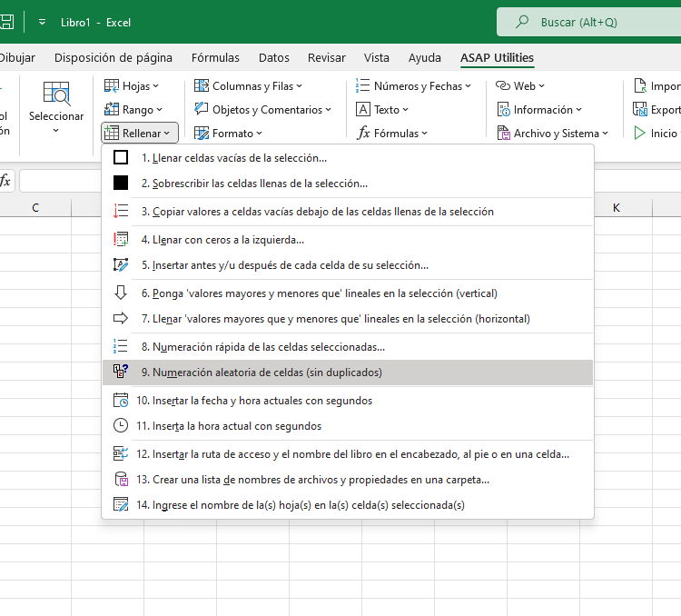The width and height of the screenshot is (681, 616).
Task: Choose Numeración aleatoria de celdas
Action: point(348,373)
